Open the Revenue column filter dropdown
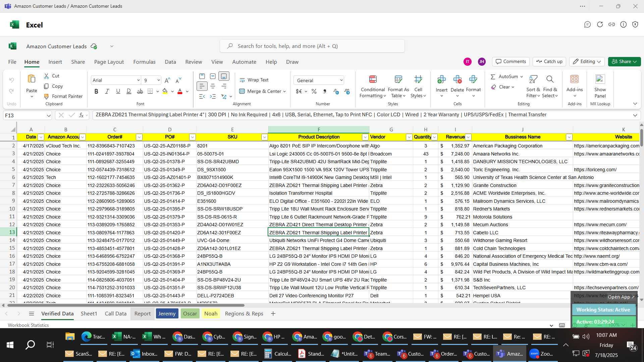 pyautogui.click(x=468, y=137)
